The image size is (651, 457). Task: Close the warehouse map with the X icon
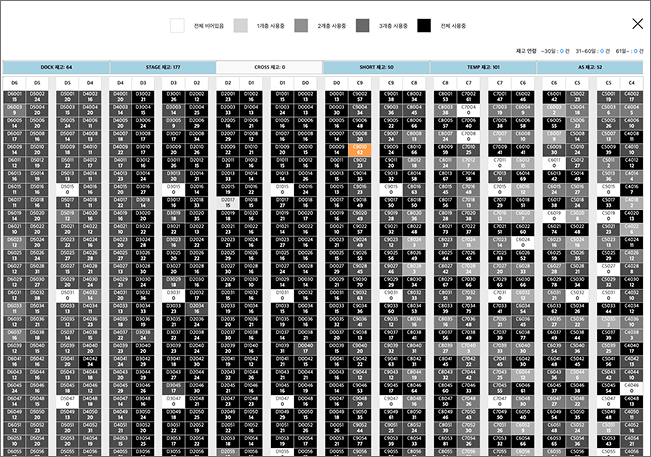point(637,24)
